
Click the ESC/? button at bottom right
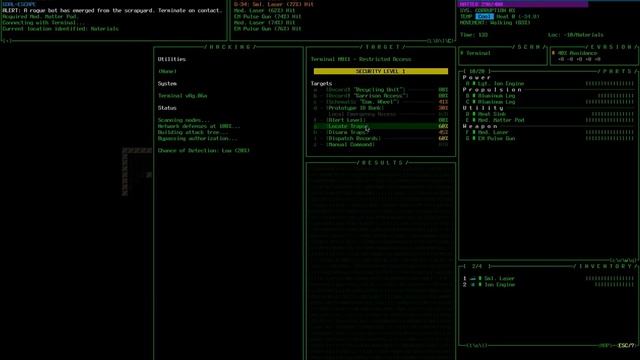pyautogui.click(x=626, y=346)
